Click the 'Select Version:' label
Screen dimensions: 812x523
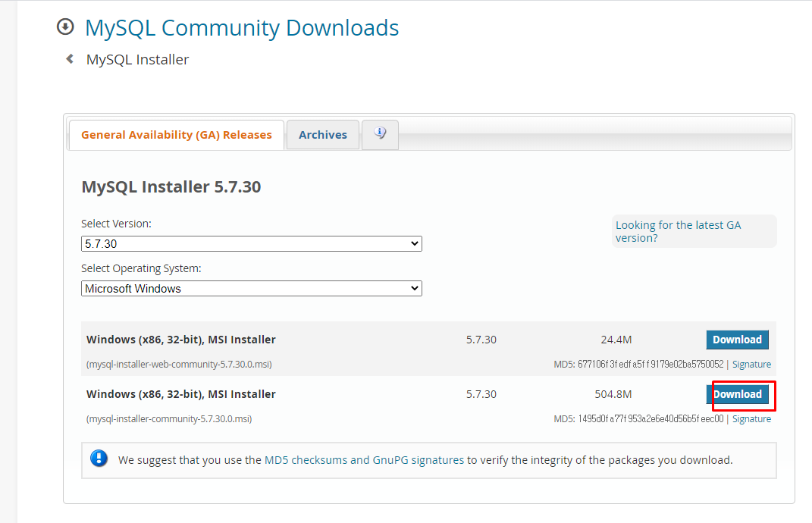tap(117, 224)
